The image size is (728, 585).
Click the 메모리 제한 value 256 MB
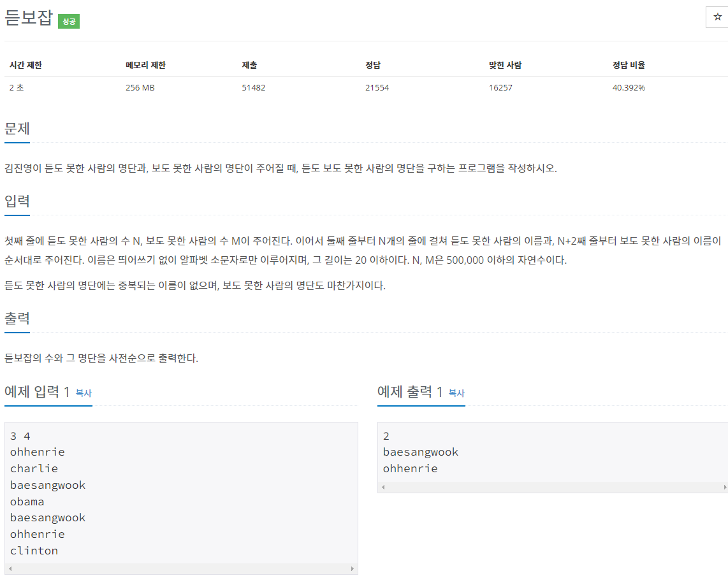[139, 87]
